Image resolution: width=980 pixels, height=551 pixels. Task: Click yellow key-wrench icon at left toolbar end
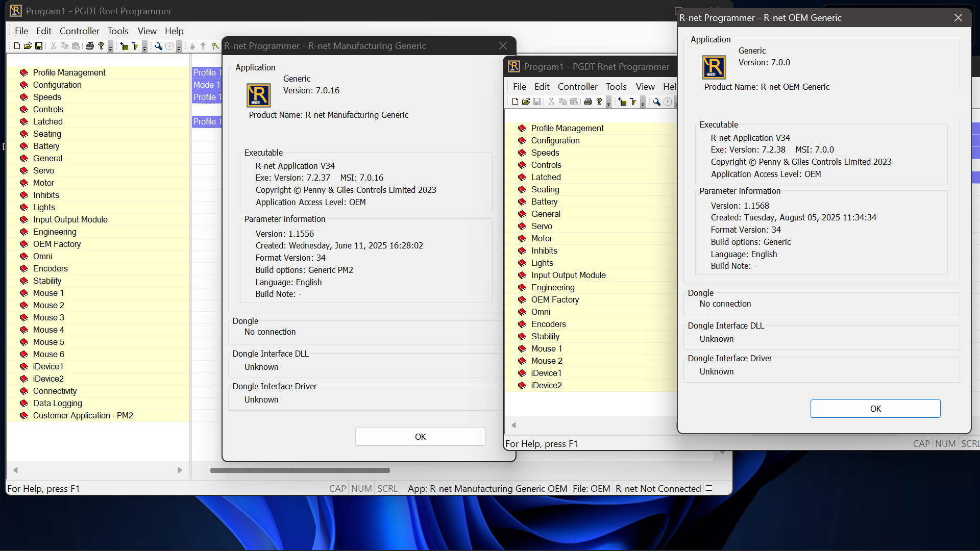(215, 46)
